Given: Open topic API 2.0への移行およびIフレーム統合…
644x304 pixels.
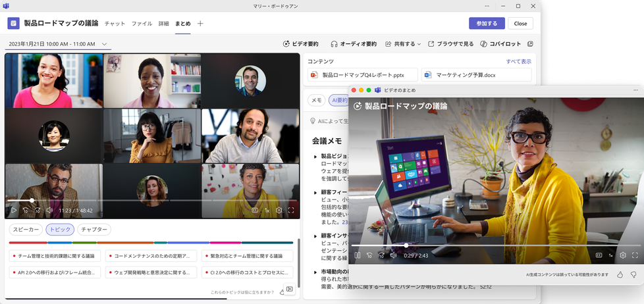Looking at the screenshot, I should [55, 272].
